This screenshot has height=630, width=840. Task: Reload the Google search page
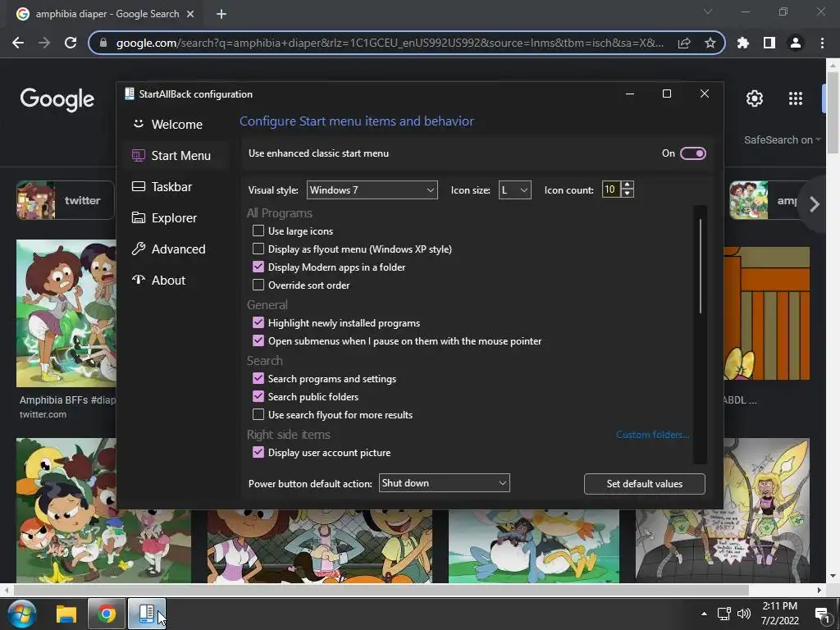click(x=71, y=43)
